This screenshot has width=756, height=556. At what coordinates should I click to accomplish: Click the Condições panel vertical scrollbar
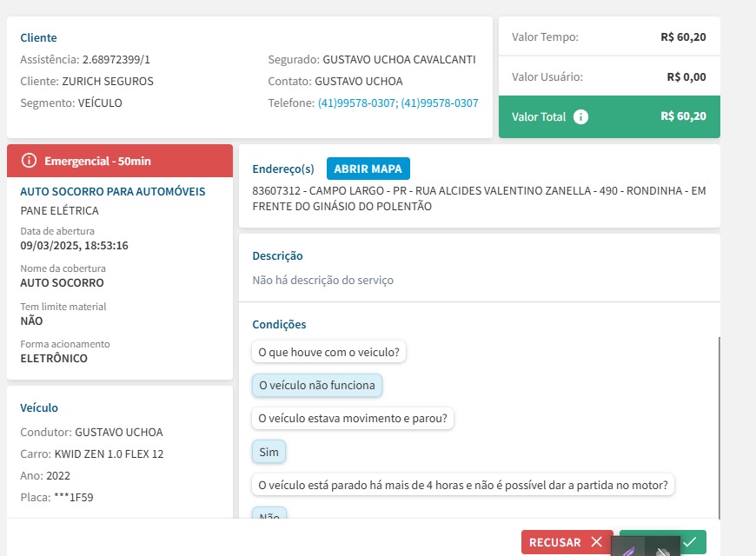tap(719, 427)
